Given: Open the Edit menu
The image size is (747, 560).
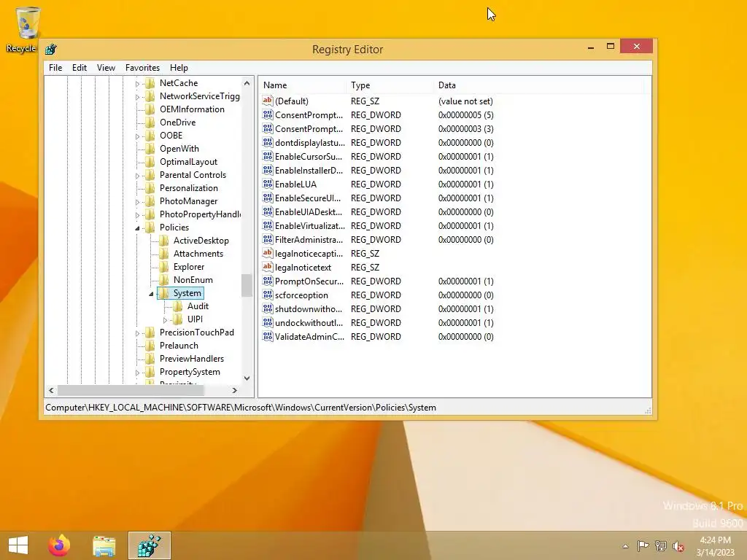Looking at the screenshot, I should pyautogui.click(x=79, y=68).
